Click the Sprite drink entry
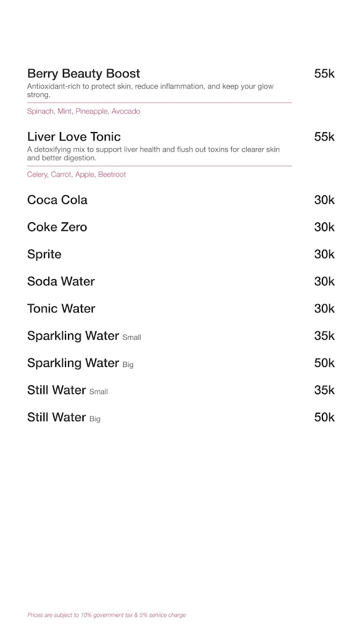 [45, 255]
